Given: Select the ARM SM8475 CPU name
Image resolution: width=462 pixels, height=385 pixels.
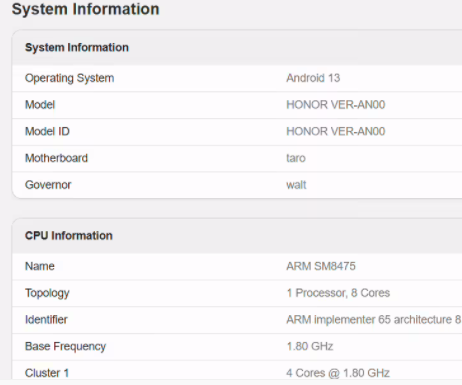Looking at the screenshot, I should (x=321, y=266).
